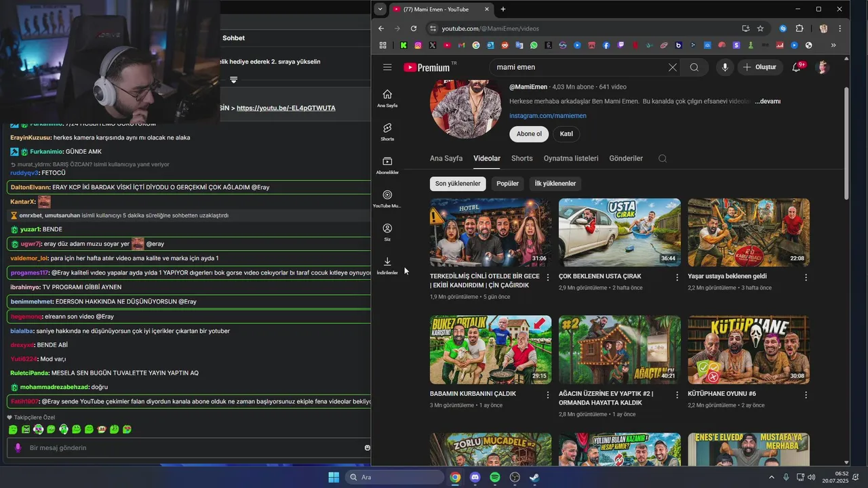Open options for 'KÜTÜPHANE OYUNU #6' video
The height and width of the screenshot is (488, 868).
806,394
